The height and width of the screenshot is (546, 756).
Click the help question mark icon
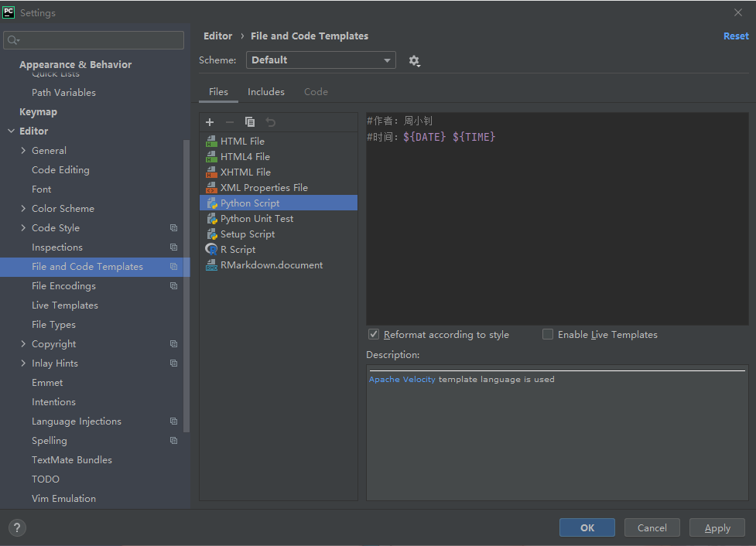tap(16, 527)
